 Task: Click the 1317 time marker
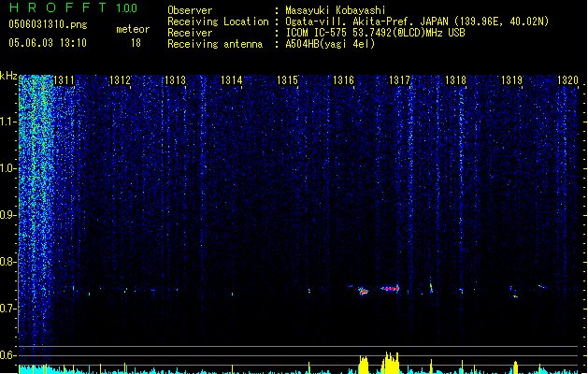click(x=399, y=80)
